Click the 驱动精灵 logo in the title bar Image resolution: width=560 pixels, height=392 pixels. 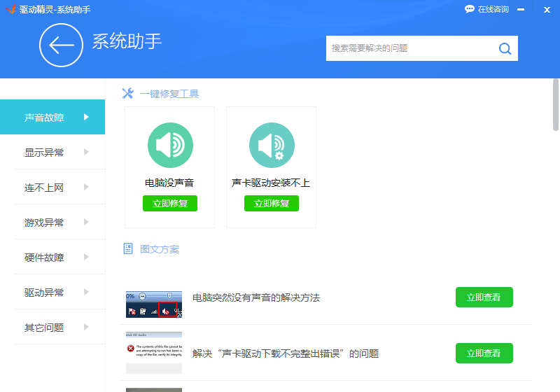tap(9, 9)
